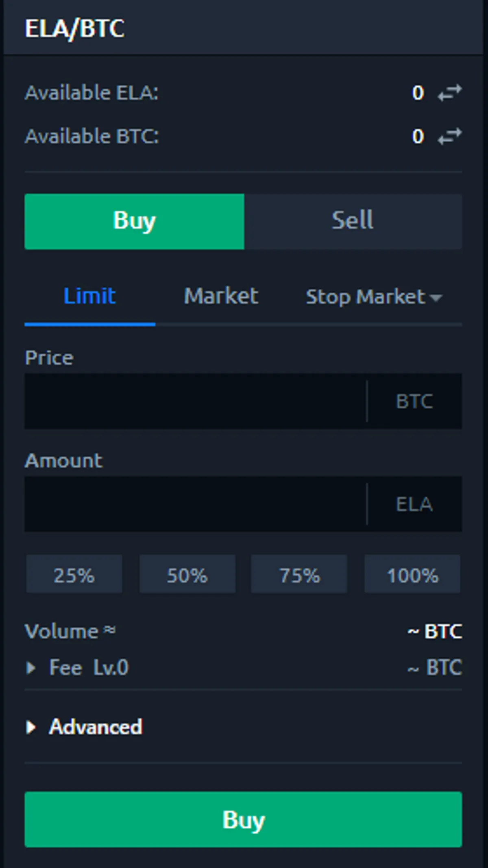Set amount to 50% of balance
488x868 pixels.
pos(187,574)
